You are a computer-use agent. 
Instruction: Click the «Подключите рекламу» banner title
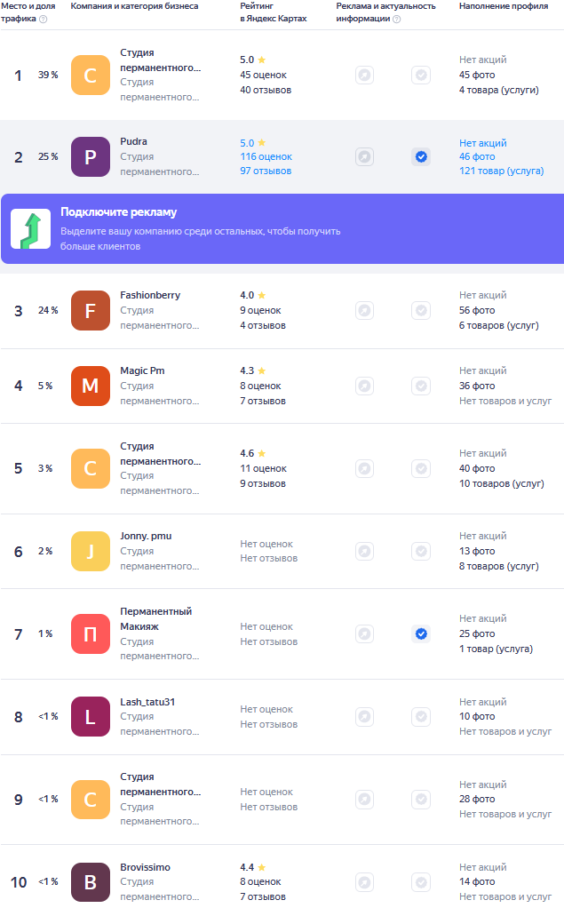point(118,212)
